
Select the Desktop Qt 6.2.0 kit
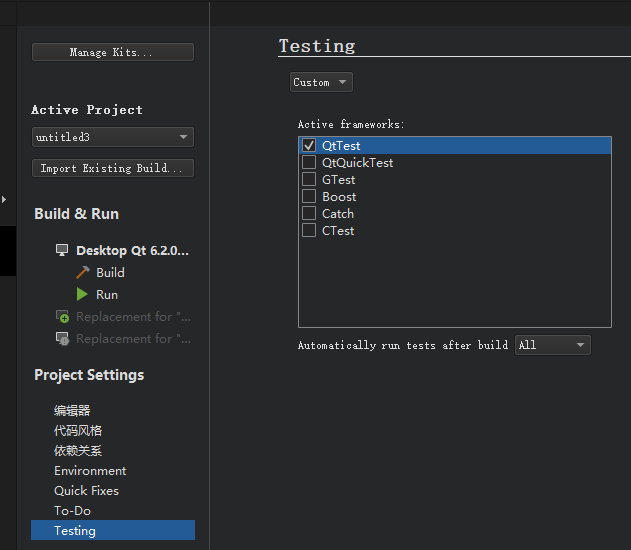(x=132, y=250)
